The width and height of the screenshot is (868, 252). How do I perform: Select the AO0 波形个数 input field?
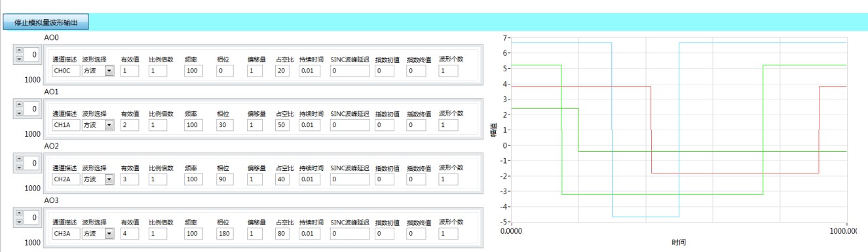[449, 71]
